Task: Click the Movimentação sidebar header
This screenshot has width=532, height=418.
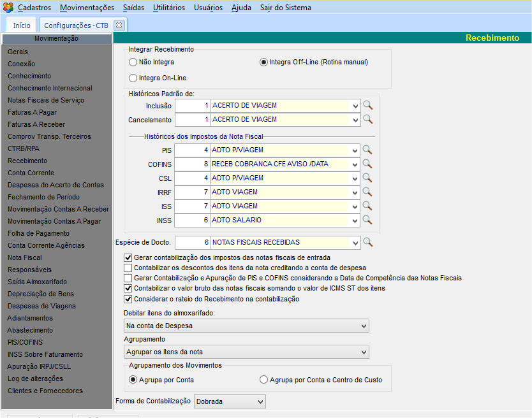Action: point(56,39)
